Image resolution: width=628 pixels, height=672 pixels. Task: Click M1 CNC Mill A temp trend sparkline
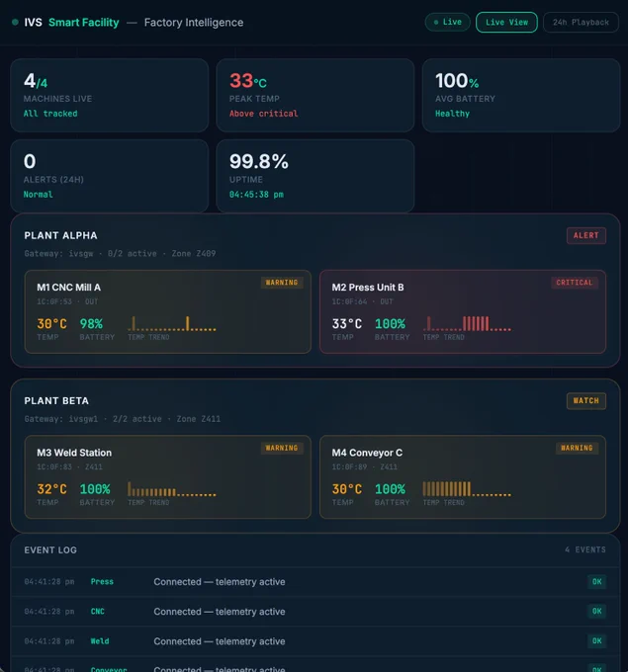(171, 323)
